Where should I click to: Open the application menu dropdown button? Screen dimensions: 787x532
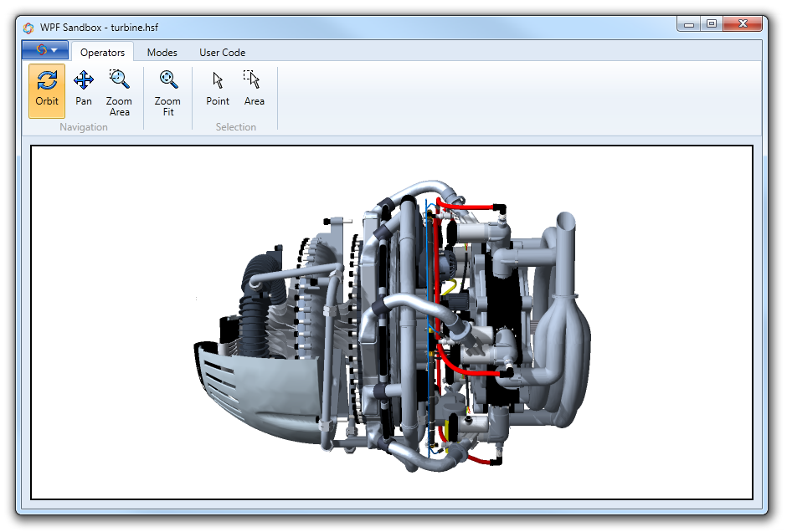click(45, 50)
